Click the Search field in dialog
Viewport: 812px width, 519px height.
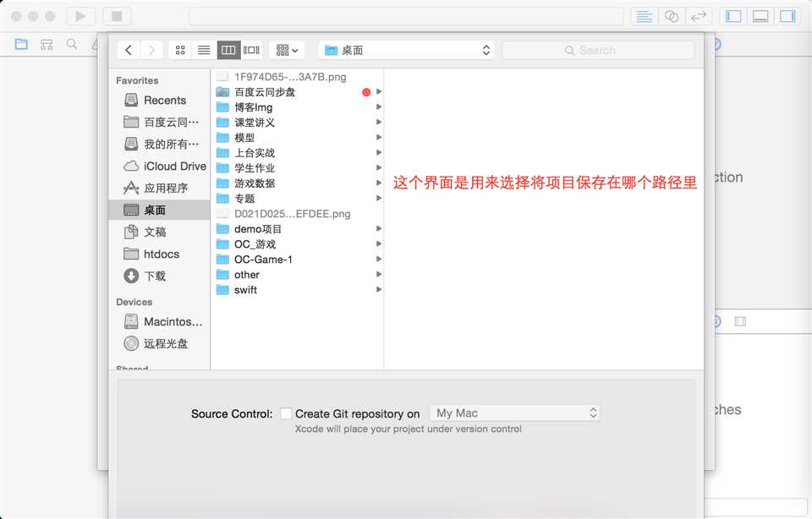pos(598,50)
